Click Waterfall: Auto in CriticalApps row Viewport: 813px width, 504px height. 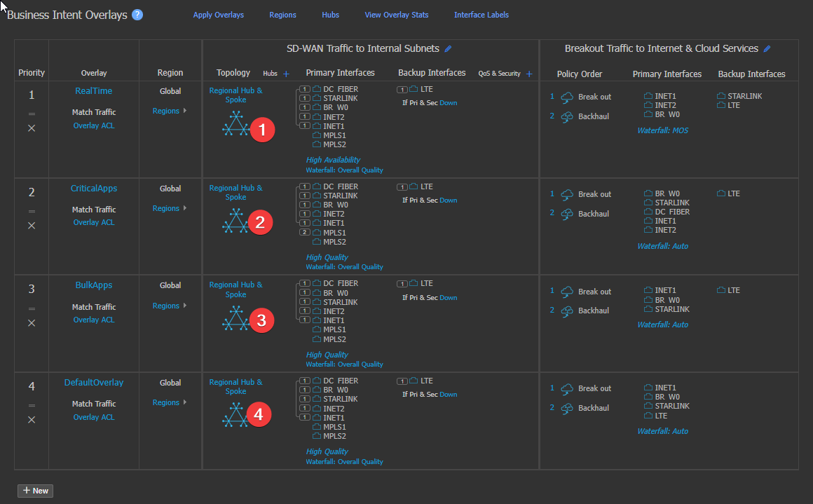[x=662, y=246]
